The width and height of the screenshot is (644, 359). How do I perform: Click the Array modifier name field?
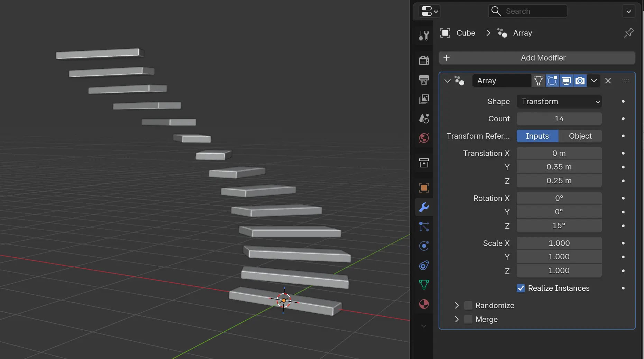point(502,81)
